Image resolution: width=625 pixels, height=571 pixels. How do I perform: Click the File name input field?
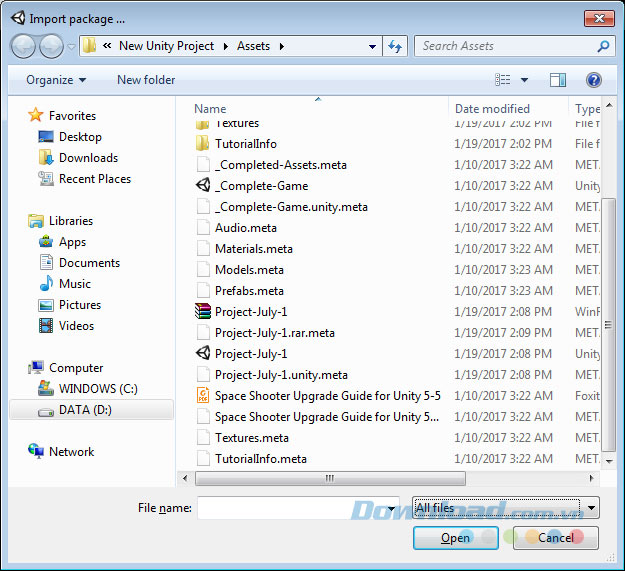pyautogui.click(x=298, y=508)
